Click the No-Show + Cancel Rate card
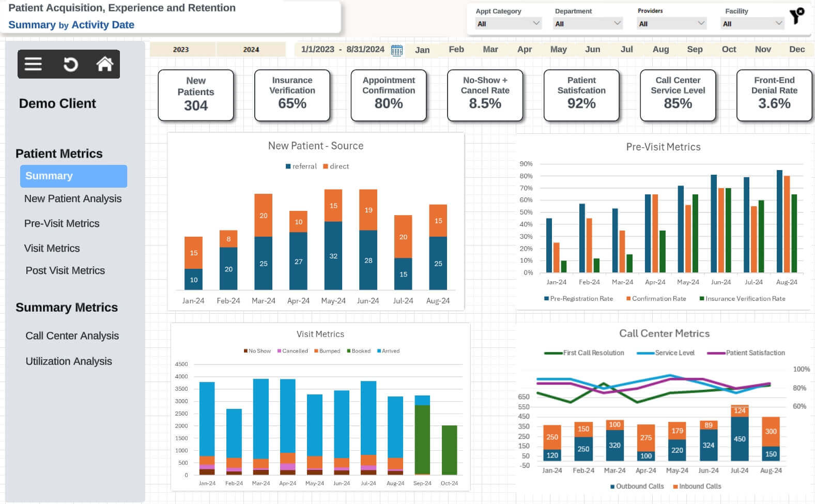Viewport: 815px width, 504px height. point(485,95)
